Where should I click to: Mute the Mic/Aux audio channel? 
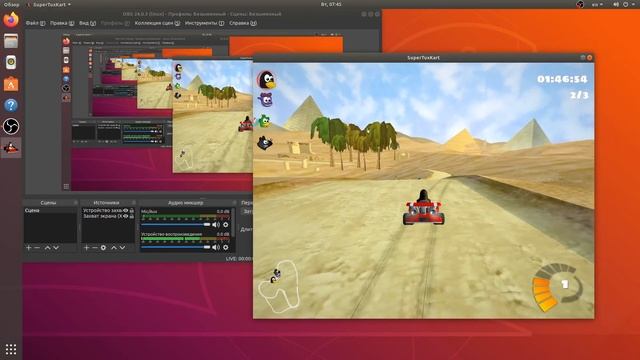216,224
